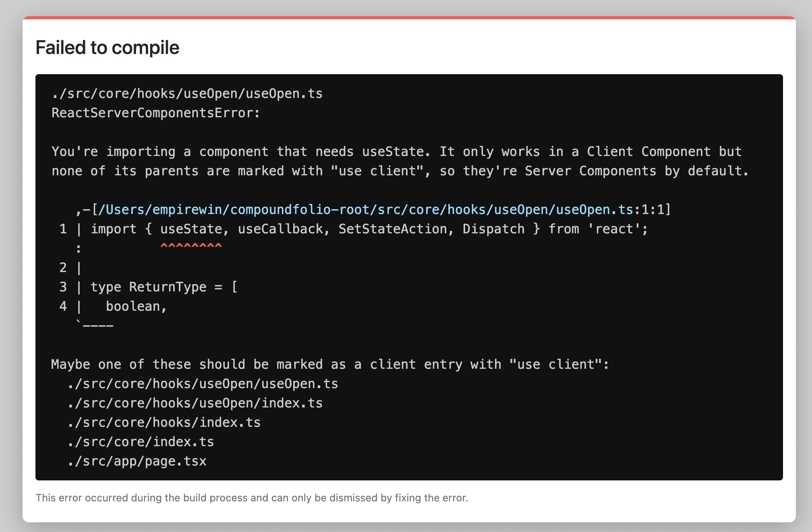The width and height of the screenshot is (812, 532).
Task: Click the 'Failed to compile' heading
Action: (x=107, y=48)
